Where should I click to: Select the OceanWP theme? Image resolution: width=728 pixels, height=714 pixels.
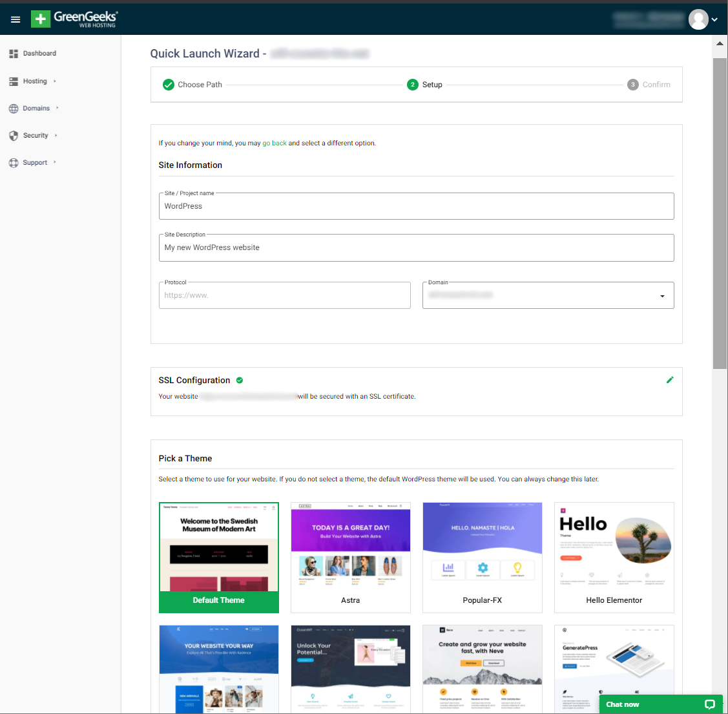pyautogui.click(x=351, y=669)
